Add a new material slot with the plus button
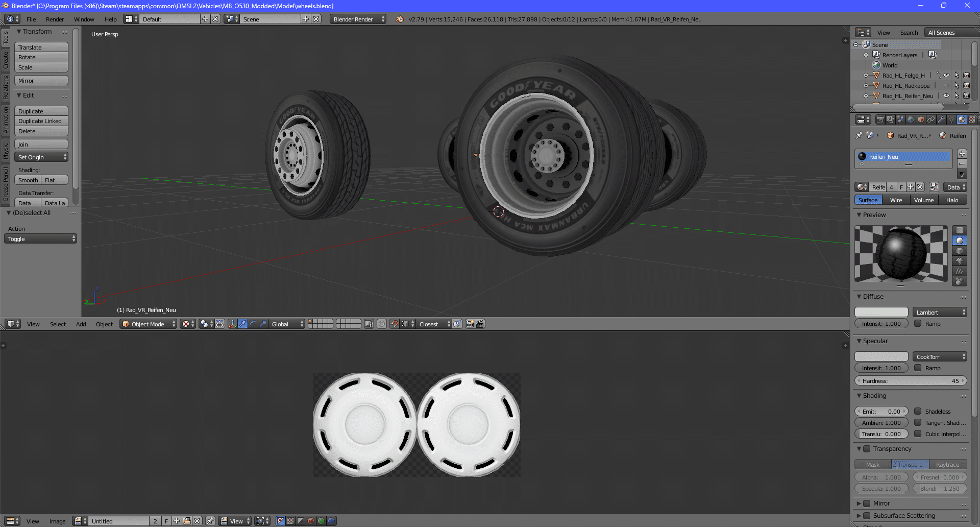980x527 pixels. click(x=962, y=154)
